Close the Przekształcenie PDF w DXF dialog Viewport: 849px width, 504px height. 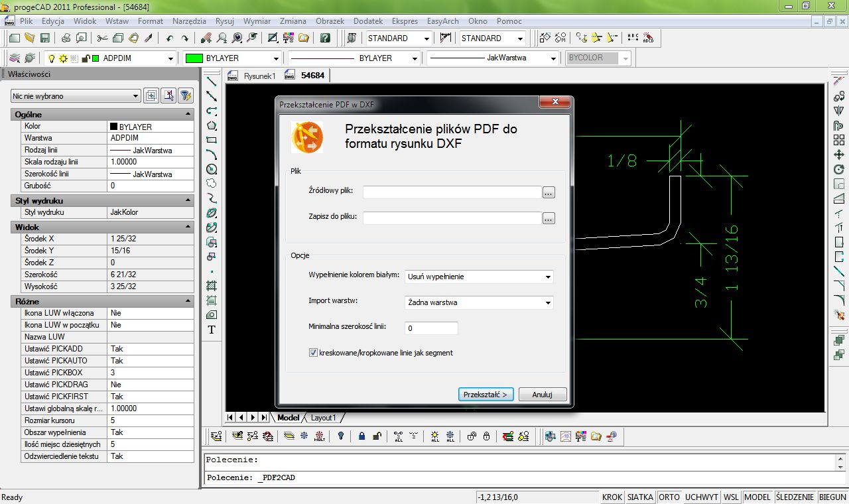click(x=555, y=103)
